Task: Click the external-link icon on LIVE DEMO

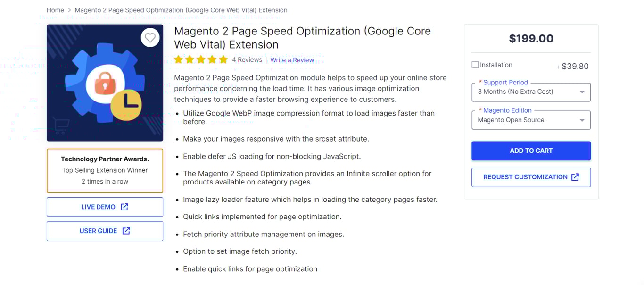Action: tap(124, 207)
